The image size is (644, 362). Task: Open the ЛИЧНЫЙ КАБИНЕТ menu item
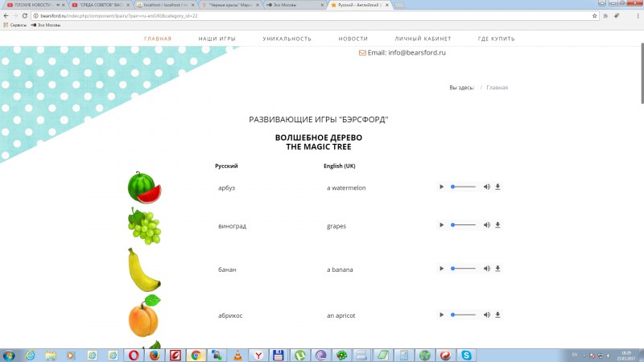(423, 39)
